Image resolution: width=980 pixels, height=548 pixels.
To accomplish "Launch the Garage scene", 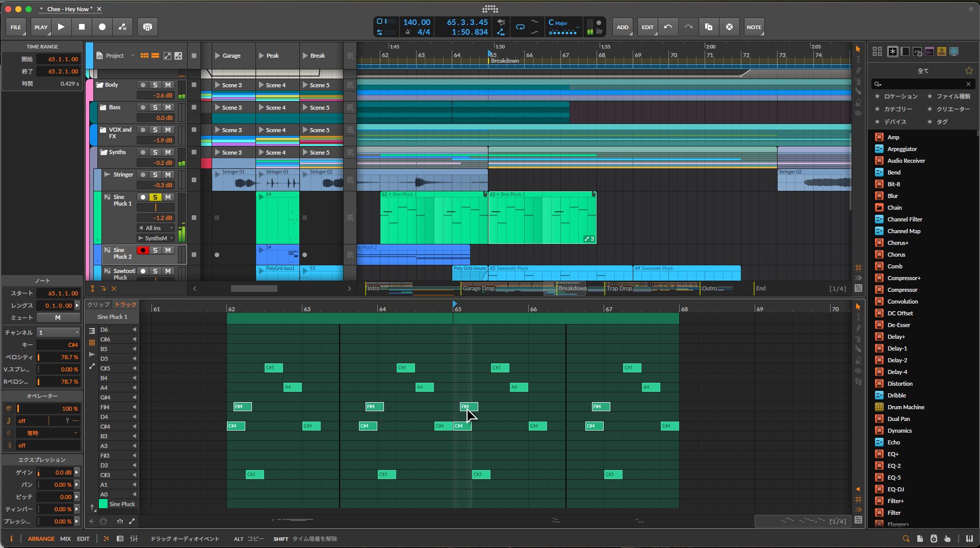I will point(218,56).
